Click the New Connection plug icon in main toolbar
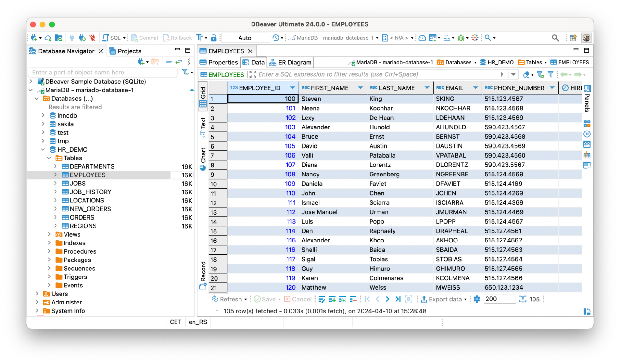Viewport: 620px width, 364px height. click(x=34, y=38)
